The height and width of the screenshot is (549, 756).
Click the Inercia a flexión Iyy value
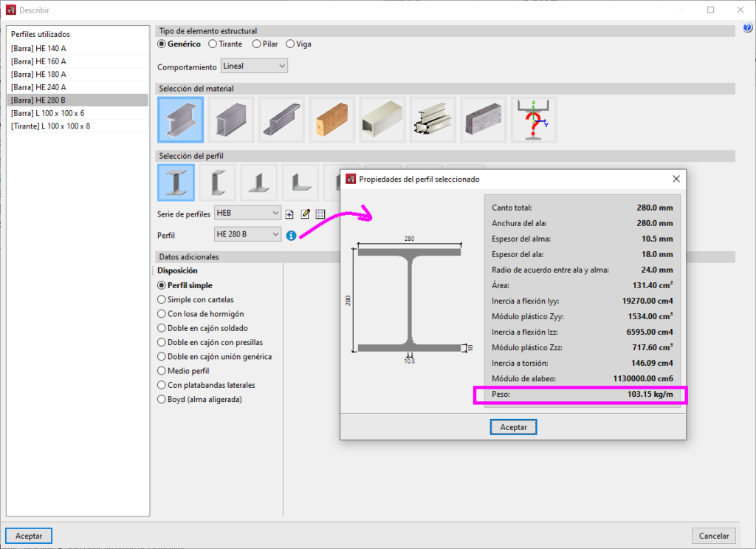pos(647,301)
